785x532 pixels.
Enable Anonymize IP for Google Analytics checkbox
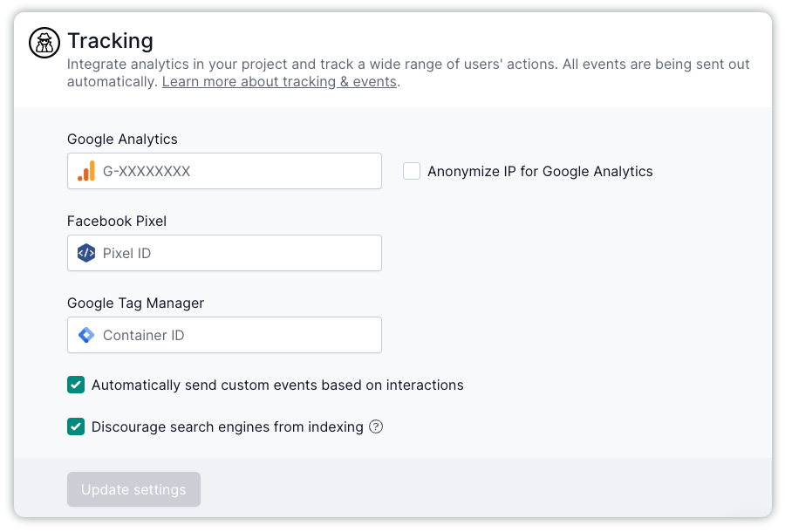412,171
